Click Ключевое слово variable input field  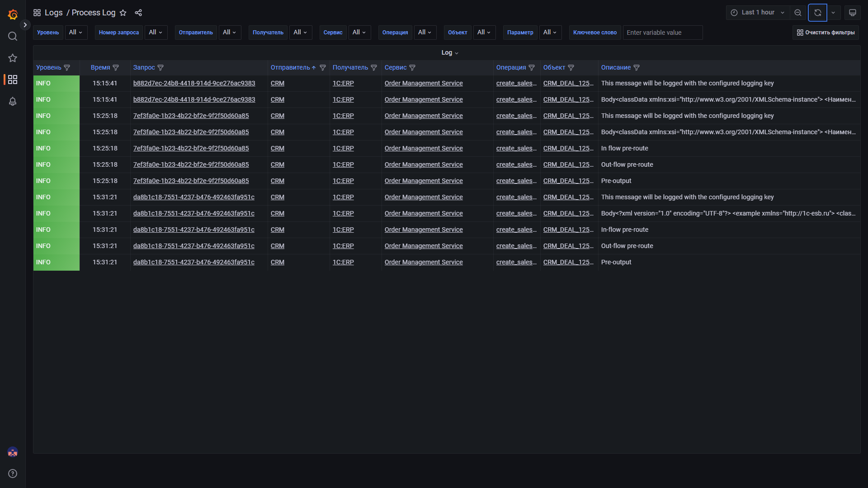663,33
